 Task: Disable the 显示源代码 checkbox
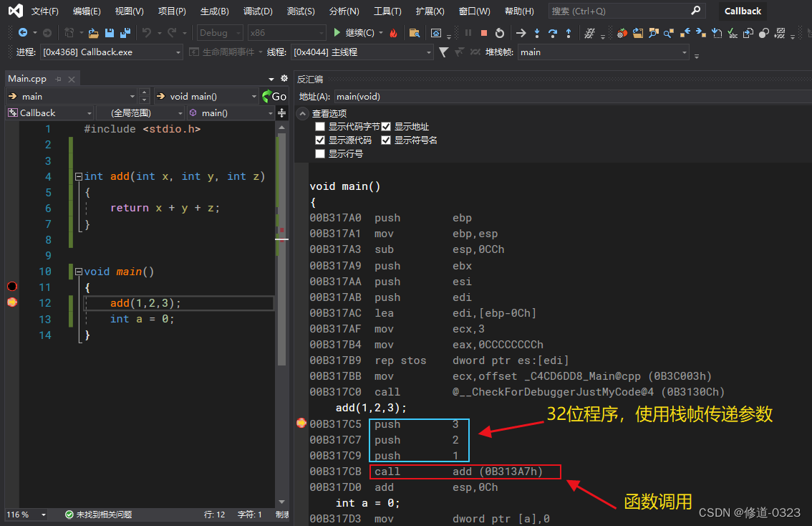click(x=320, y=140)
